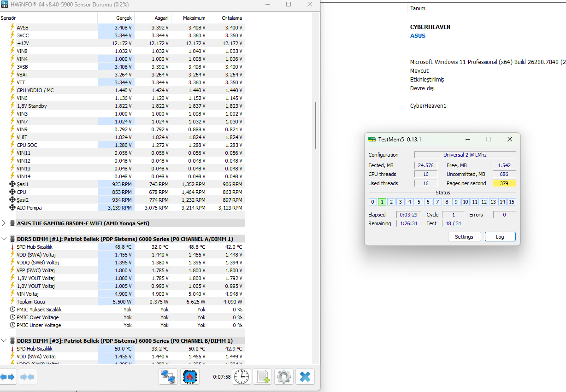
Task: Click the lightning icon beside Toplam Gücü
Action: (x=12, y=302)
